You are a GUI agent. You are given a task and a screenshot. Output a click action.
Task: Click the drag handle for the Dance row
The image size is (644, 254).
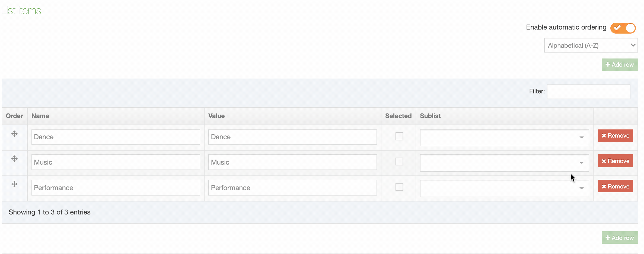pos(14,134)
